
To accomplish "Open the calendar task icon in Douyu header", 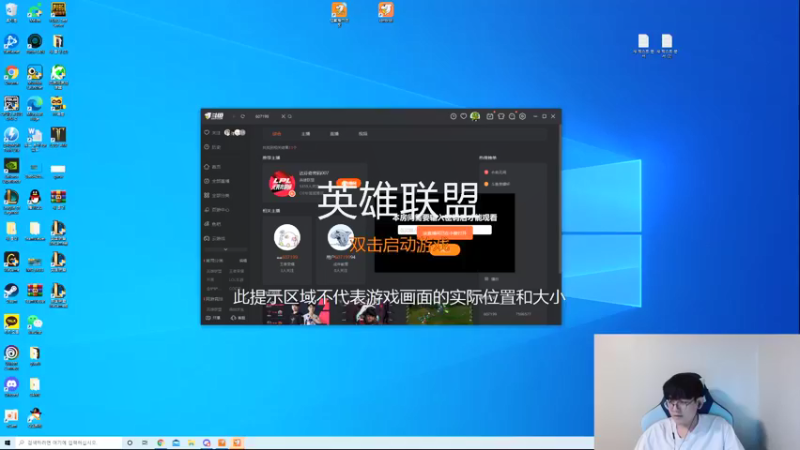I will coord(490,116).
